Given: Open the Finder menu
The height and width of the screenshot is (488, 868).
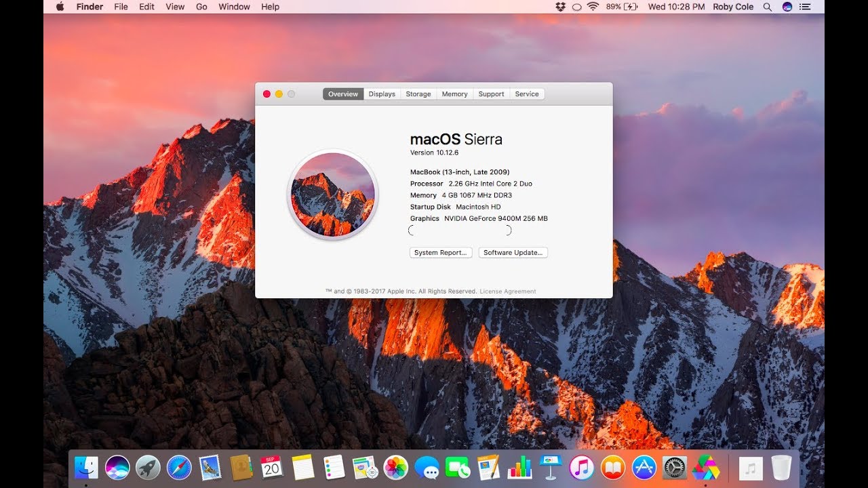Looking at the screenshot, I should (x=90, y=7).
